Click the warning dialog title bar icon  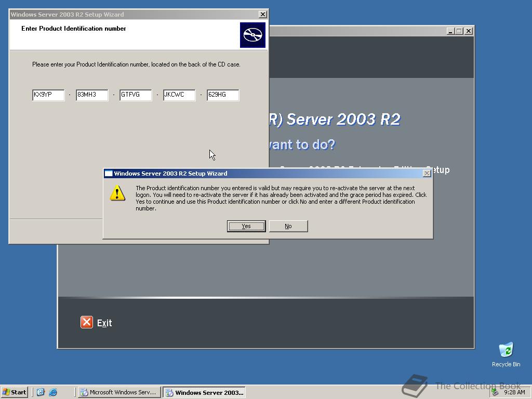[109, 174]
